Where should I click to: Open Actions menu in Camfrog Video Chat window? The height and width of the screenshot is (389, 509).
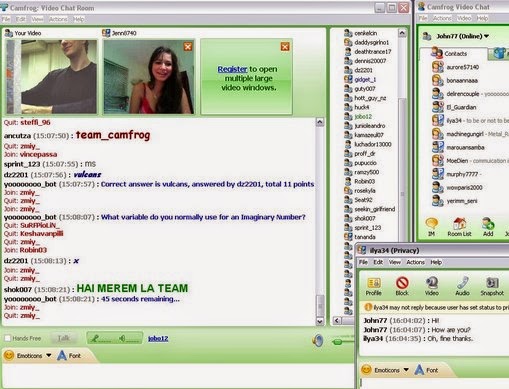pos(442,18)
